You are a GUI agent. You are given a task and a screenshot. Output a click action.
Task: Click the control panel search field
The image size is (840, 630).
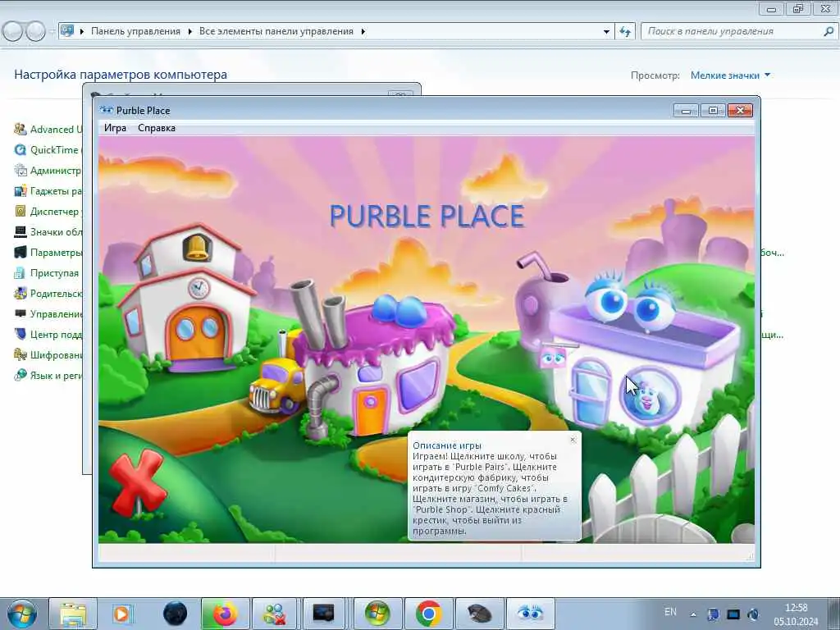(x=733, y=31)
